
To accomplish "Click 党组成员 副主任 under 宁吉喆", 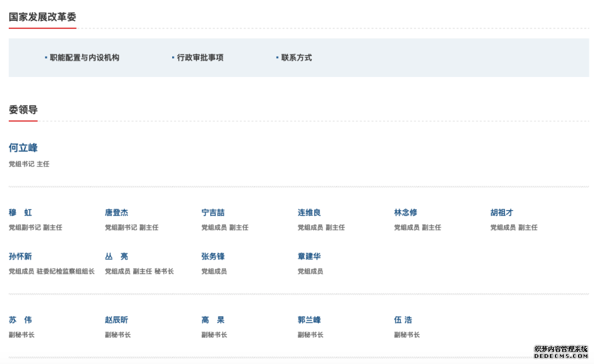I will [225, 228].
